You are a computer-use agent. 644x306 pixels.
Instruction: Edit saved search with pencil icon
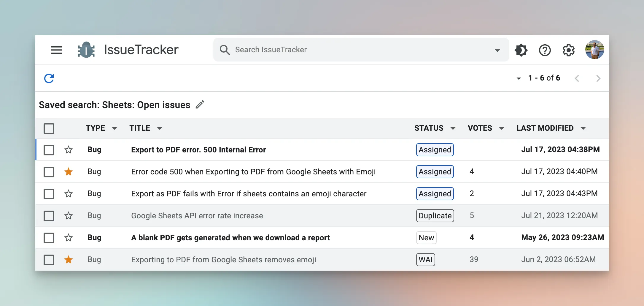click(200, 105)
